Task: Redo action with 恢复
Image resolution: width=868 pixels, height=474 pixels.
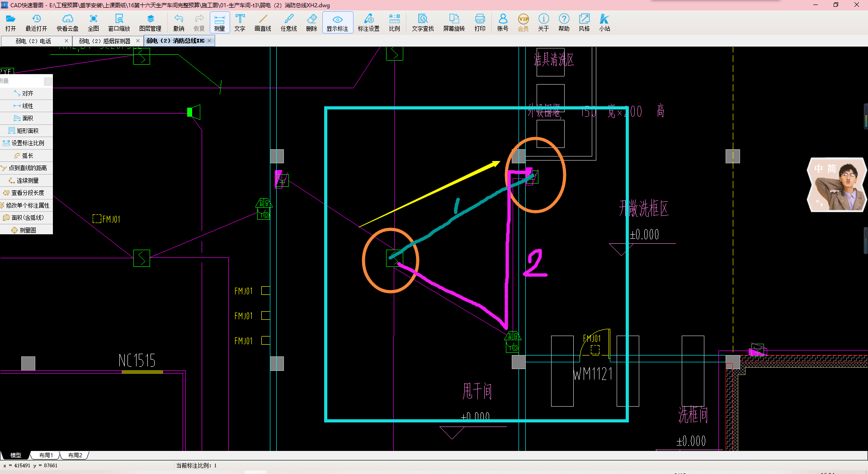Action: (199, 23)
